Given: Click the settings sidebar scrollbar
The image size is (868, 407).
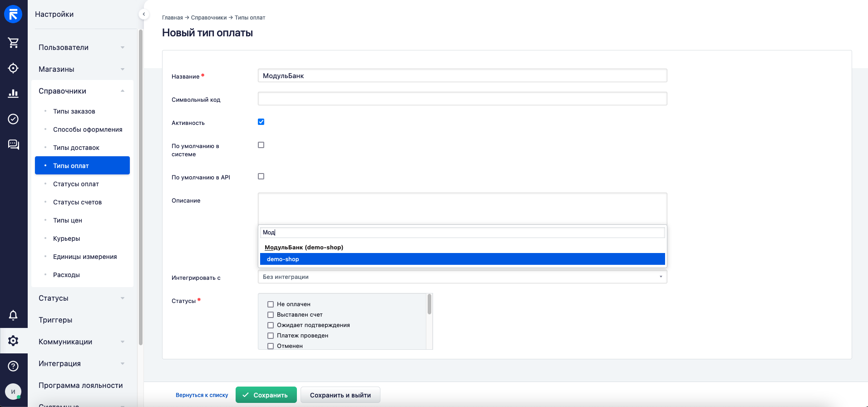Looking at the screenshot, I should (x=141, y=187).
